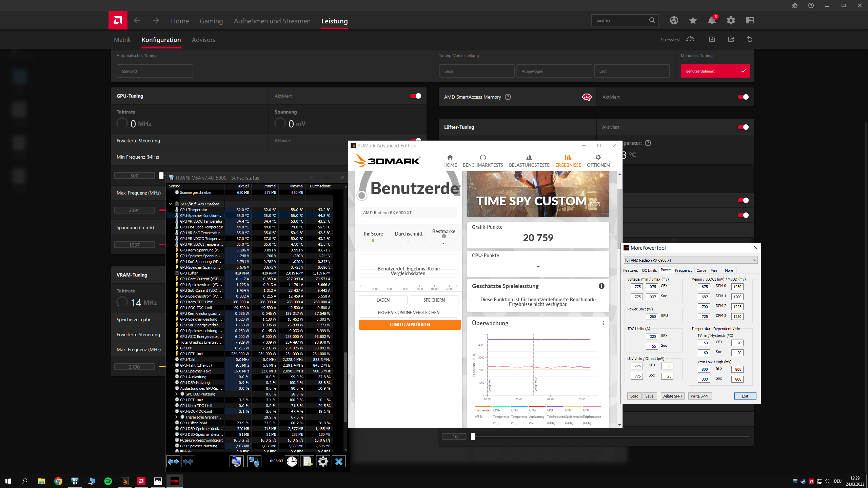Click the Write SPPT button
The height and width of the screenshot is (488, 868).
pyautogui.click(x=699, y=396)
